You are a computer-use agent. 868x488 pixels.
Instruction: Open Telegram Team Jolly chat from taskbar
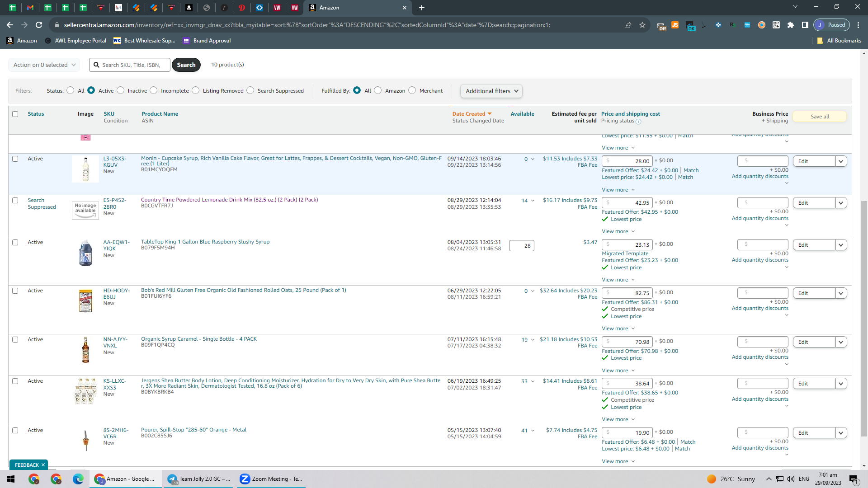pos(198,479)
